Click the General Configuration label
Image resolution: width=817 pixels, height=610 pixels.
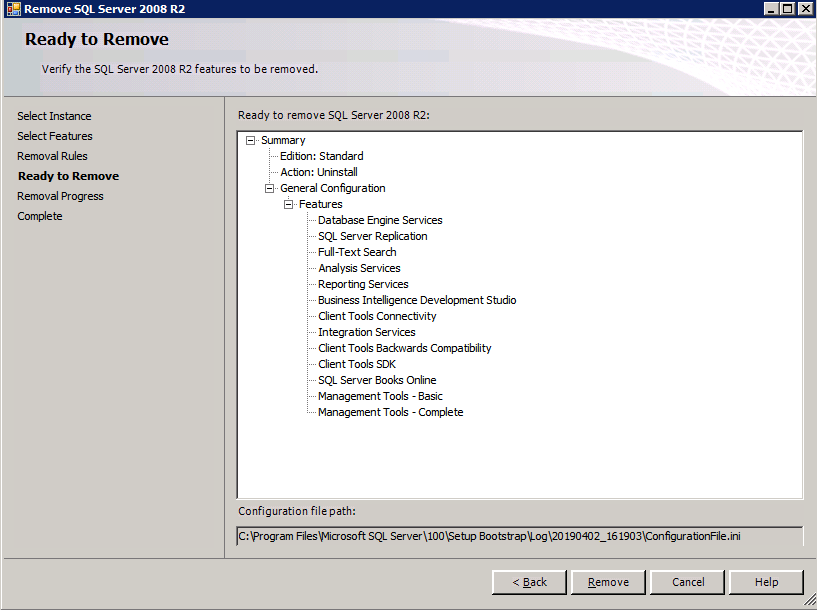pos(332,189)
